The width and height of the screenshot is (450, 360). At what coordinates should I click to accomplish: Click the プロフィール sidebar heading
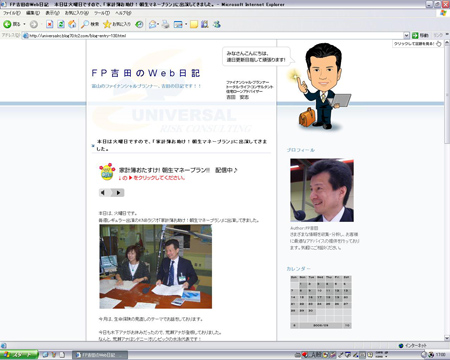pyautogui.click(x=301, y=150)
